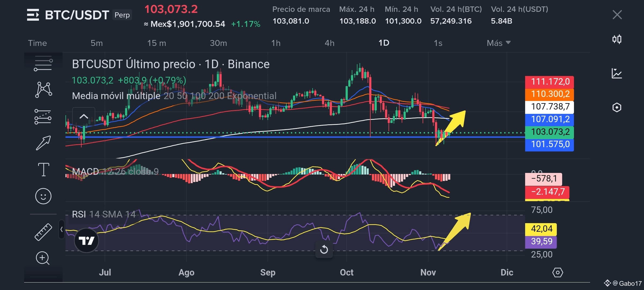This screenshot has width=644, height=290.
Task: Click the 42,04 RSI SMA value label
Action: pyautogui.click(x=541, y=229)
